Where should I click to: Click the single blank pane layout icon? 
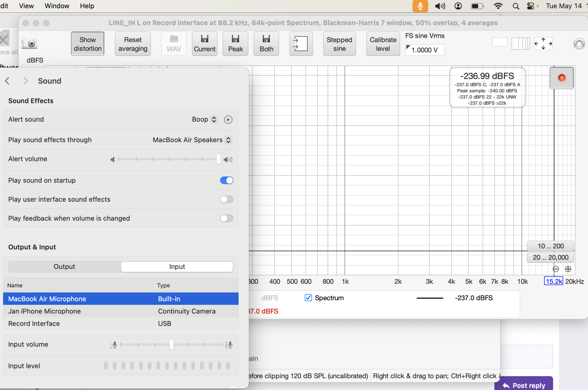tap(500, 42)
